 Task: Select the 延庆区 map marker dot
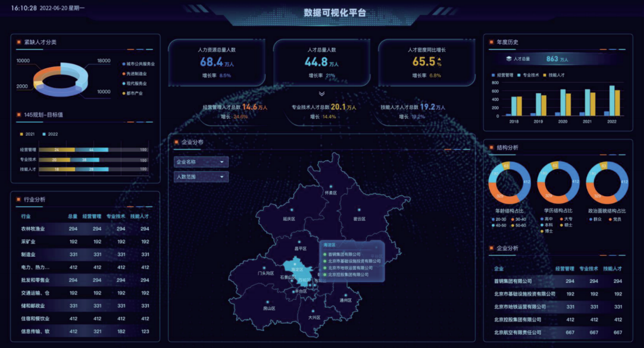[292, 210]
